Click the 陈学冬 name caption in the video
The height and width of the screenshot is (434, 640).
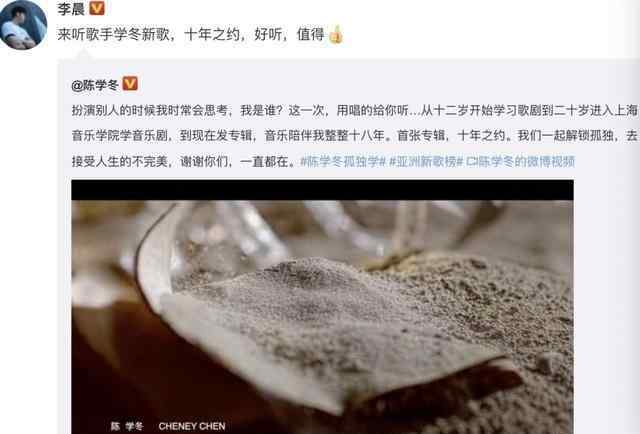click(x=127, y=426)
